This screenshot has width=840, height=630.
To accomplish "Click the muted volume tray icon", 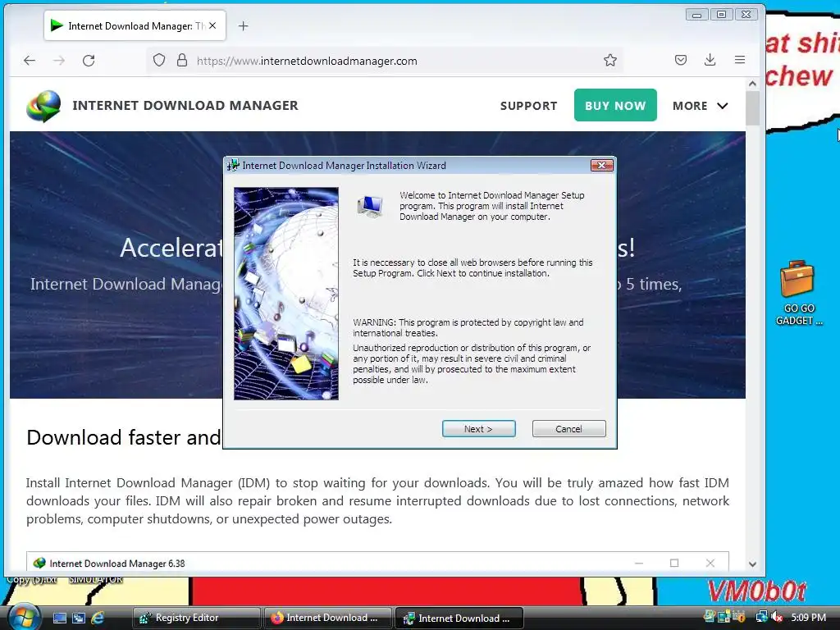I will click(778, 617).
